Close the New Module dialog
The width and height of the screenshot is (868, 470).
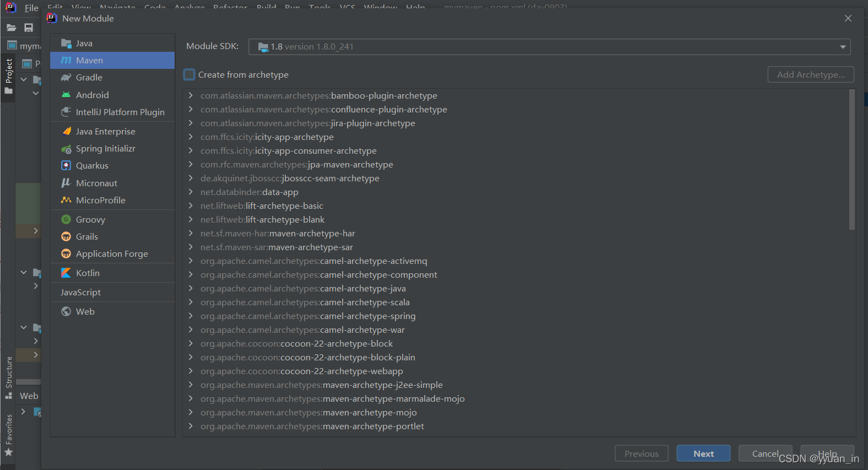click(x=848, y=18)
